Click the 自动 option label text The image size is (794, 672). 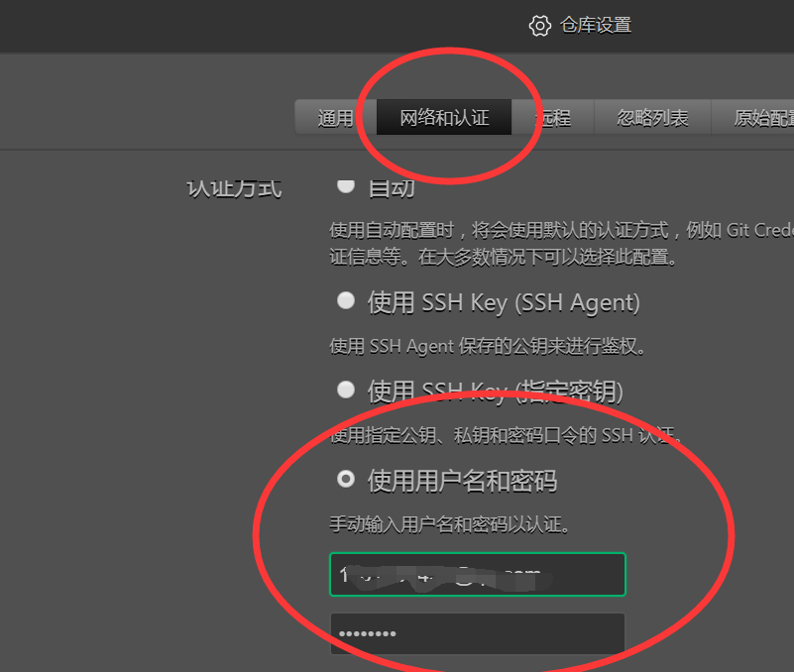point(392,188)
